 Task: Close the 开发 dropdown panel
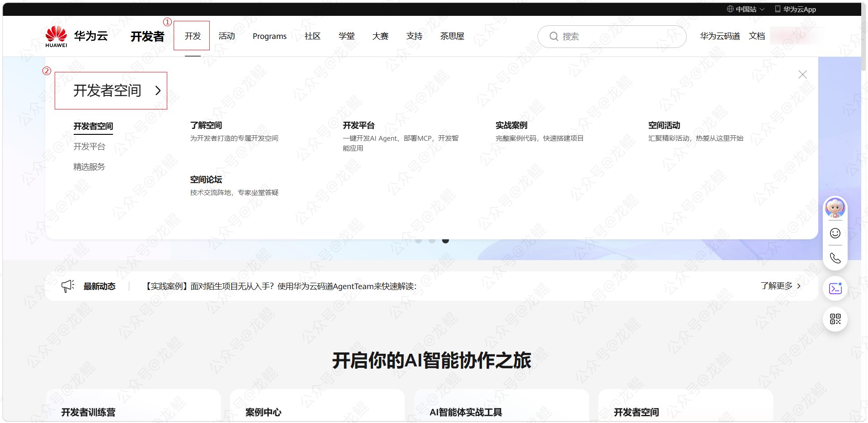802,75
